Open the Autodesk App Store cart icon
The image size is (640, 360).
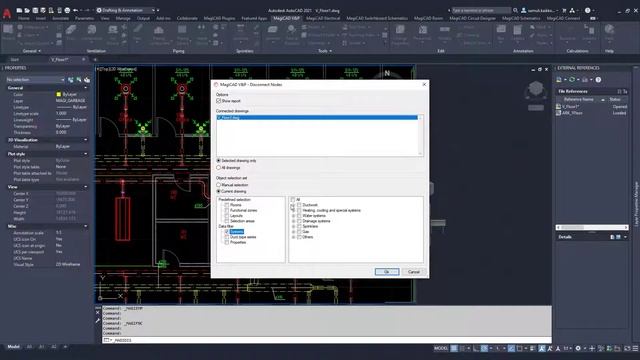564,10
